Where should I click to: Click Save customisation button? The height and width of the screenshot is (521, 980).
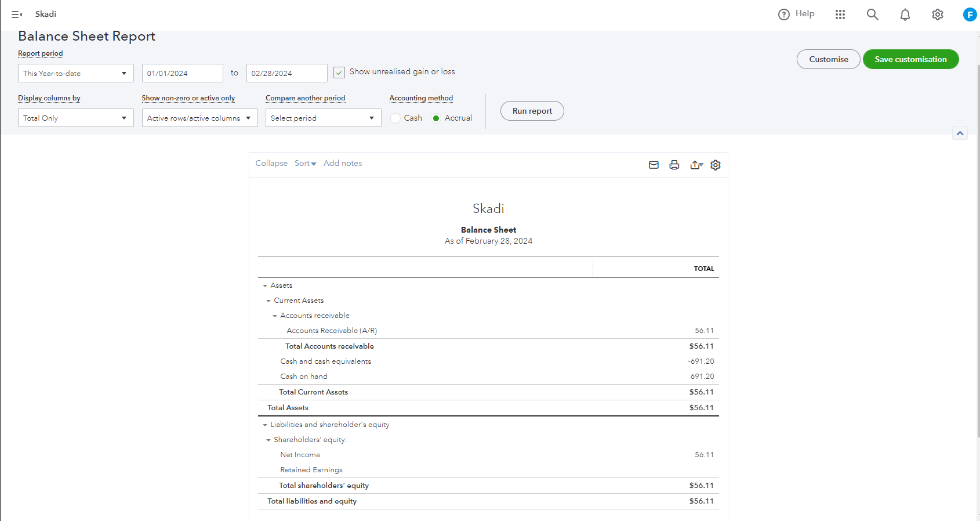(910, 59)
